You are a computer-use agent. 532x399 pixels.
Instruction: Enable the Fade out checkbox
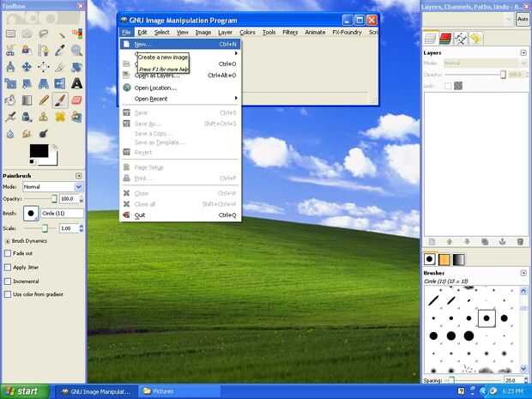pyautogui.click(x=8, y=253)
